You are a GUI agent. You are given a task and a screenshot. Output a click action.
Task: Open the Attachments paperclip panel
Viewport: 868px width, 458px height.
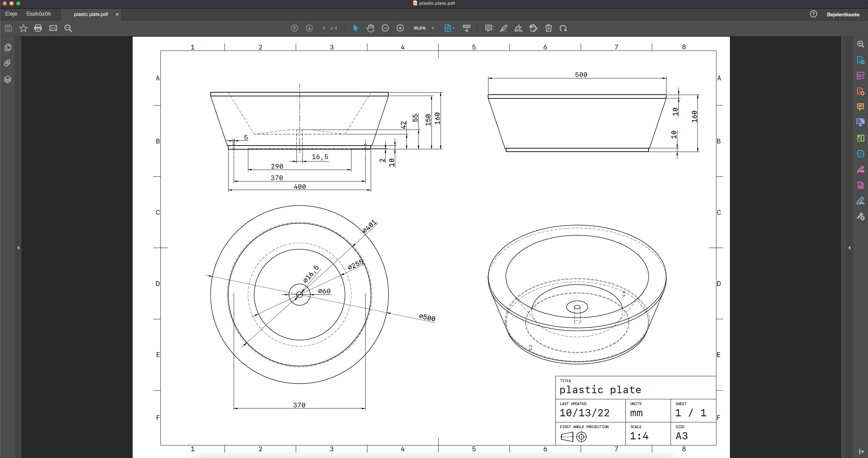coord(7,63)
